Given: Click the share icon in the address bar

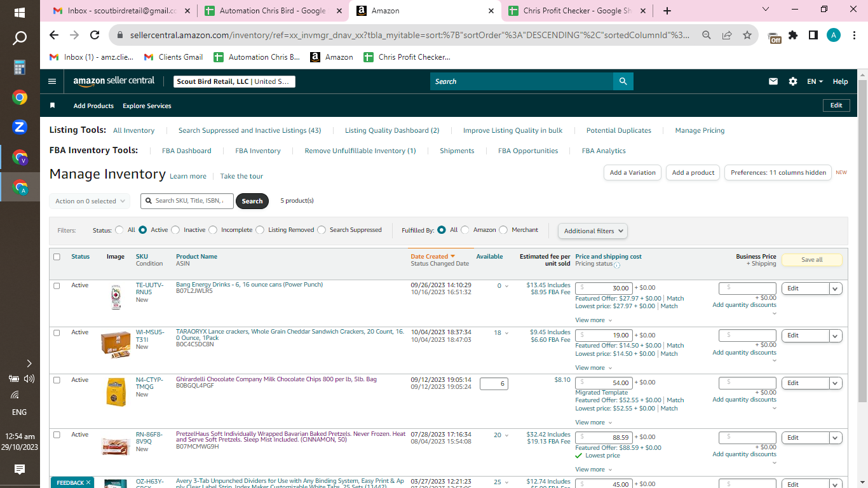Looking at the screenshot, I should point(727,36).
